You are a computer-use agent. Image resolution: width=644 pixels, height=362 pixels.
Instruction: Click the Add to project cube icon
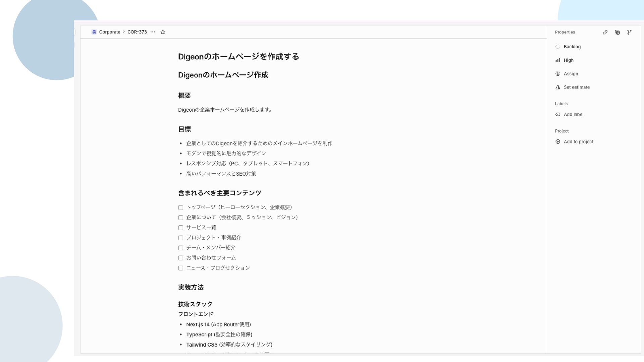558,142
